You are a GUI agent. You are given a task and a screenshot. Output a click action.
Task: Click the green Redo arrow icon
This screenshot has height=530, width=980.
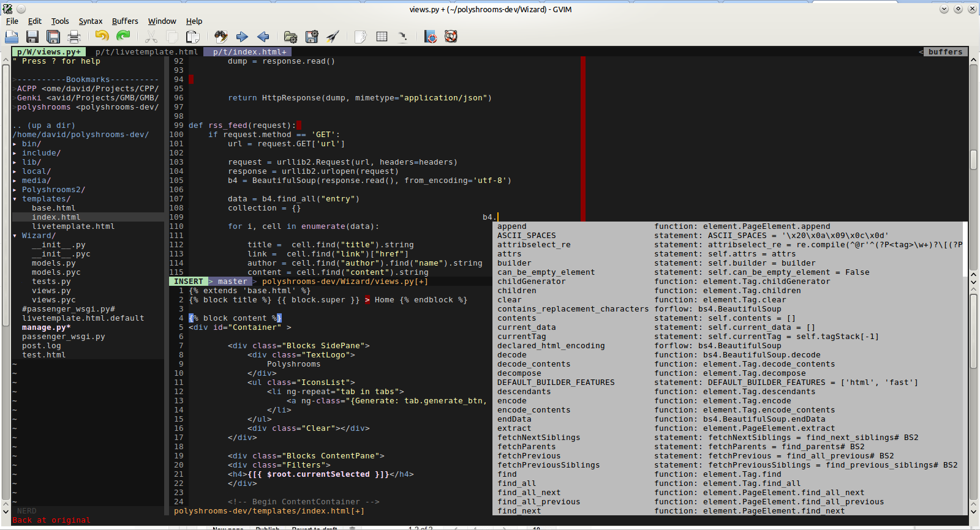coord(123,37)
